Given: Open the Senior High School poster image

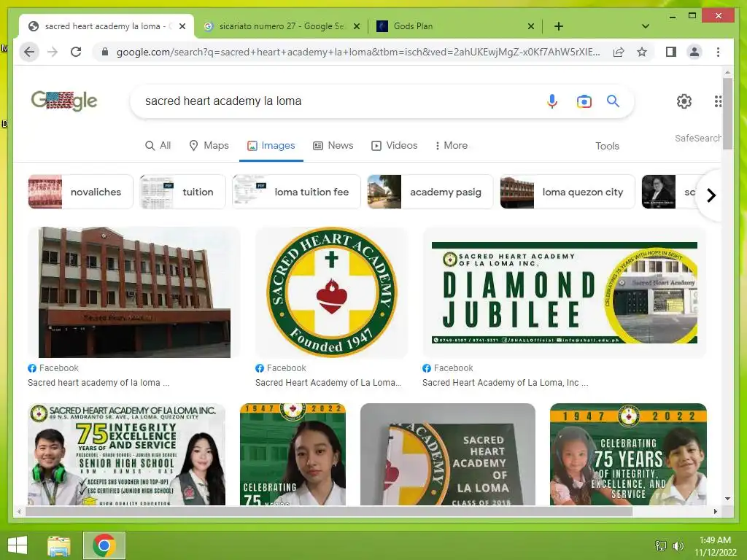Looking at the screenshot, I should point(126,454).
